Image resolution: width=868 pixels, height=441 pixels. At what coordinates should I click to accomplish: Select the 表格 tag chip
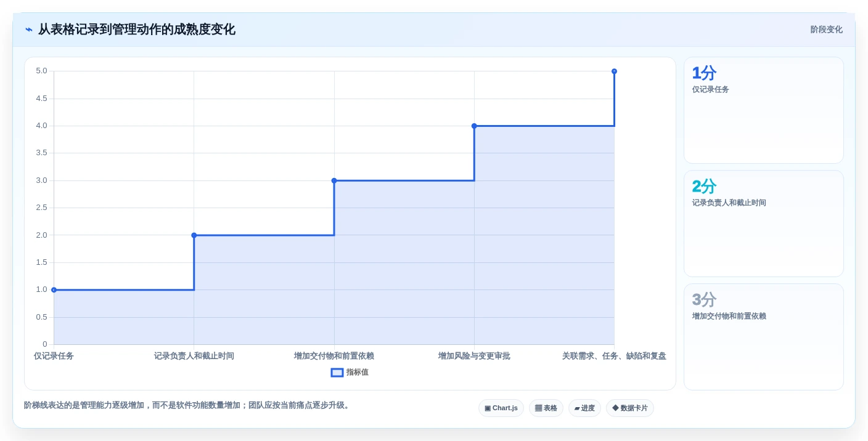(x=546, y=408)
